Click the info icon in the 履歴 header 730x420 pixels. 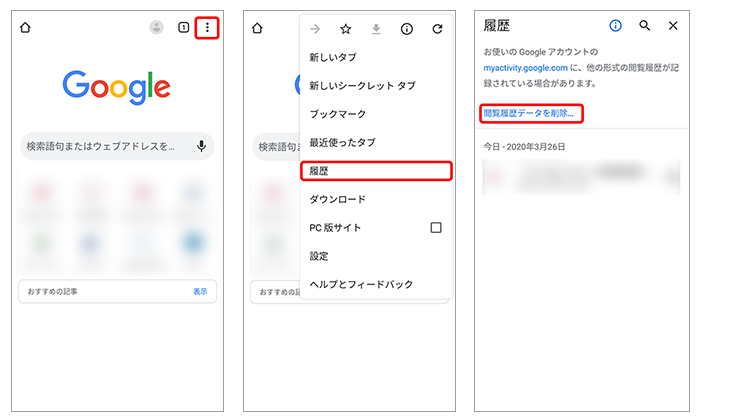pyautogui.click(x=615, y=26)
